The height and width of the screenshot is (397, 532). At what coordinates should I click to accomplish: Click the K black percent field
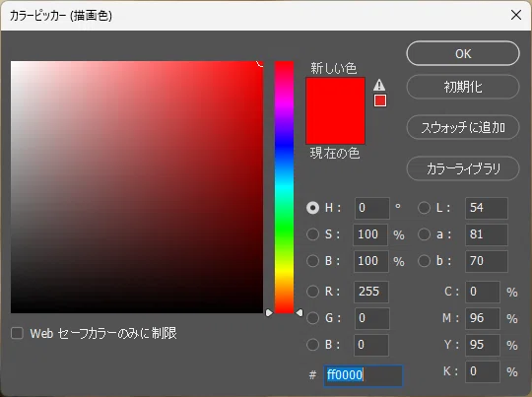[483, 371]
